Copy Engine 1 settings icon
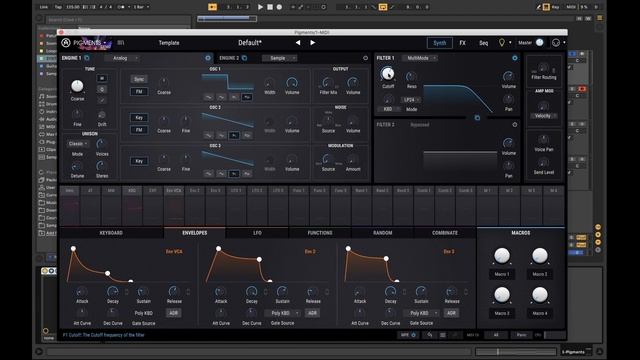This screenshot has width=640, height=360. [87, 58]
